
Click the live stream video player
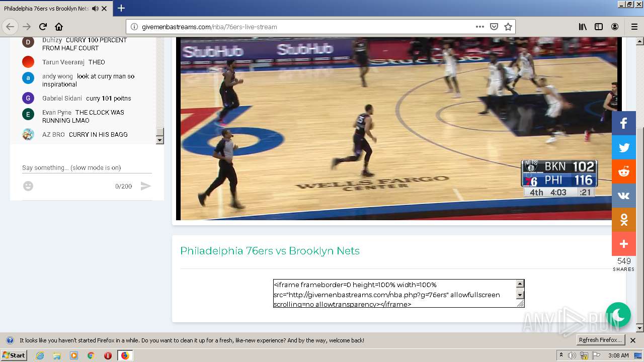coord(398,129)
